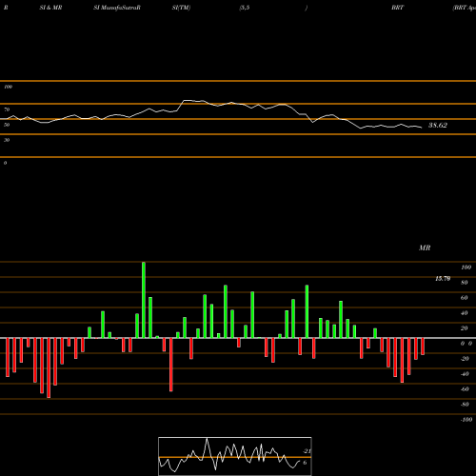Viewport: 476px width, 476px height.
Task: Click the 70 level label on RSI axis
Action: [7, 109]
